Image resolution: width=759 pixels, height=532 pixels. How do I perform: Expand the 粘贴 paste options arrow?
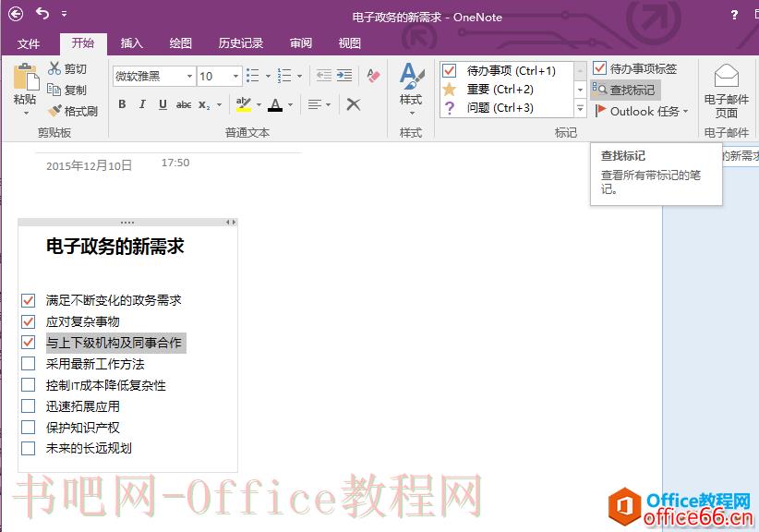[x=26, y=114]
